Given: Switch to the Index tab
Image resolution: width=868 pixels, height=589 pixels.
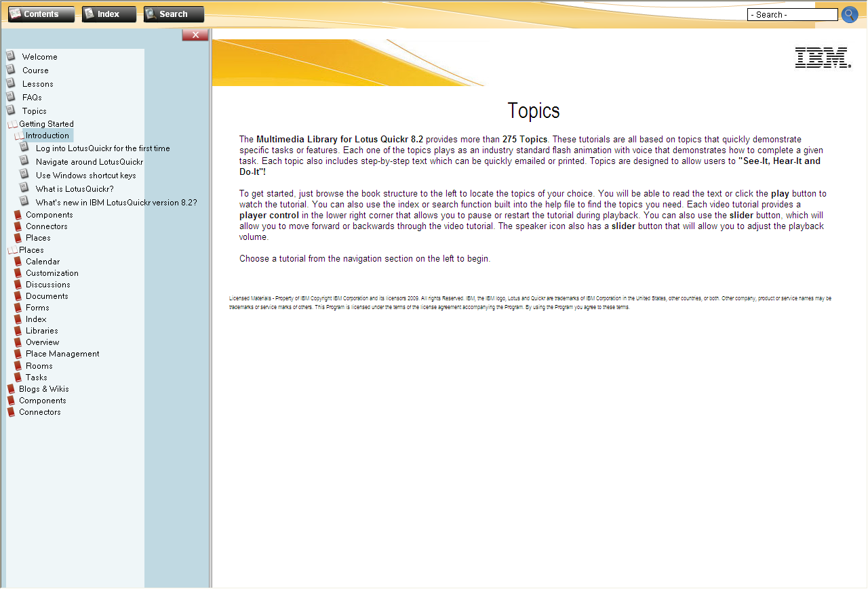Looking at the screenshot, I should [109, 14].
